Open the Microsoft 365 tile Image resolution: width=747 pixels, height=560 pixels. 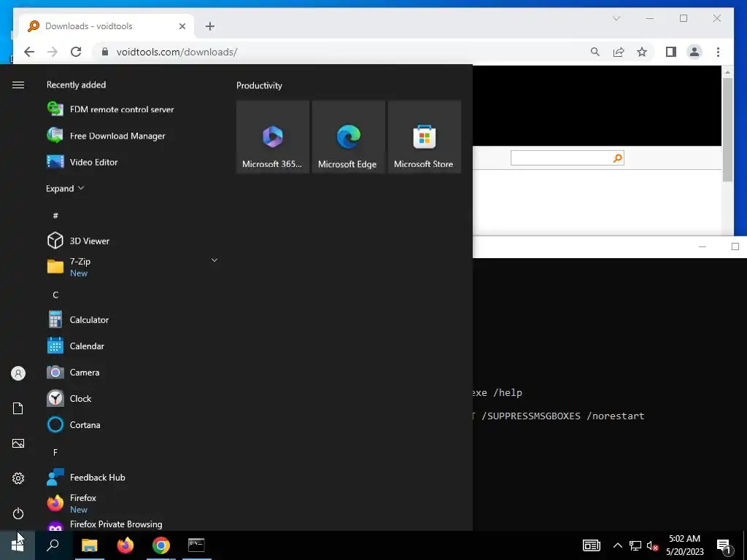pyautogui.click(x=273, y=136)
